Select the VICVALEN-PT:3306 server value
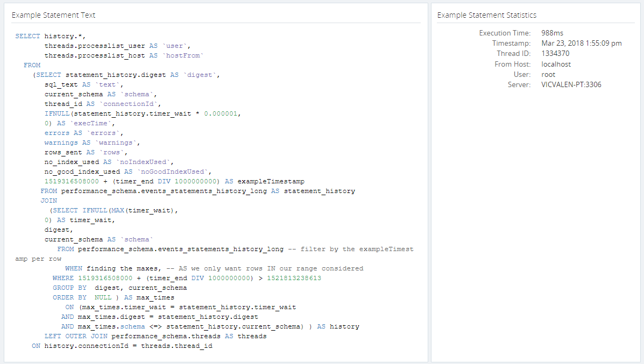The height and width of the screenshot is (364, 644). (572, 84)
